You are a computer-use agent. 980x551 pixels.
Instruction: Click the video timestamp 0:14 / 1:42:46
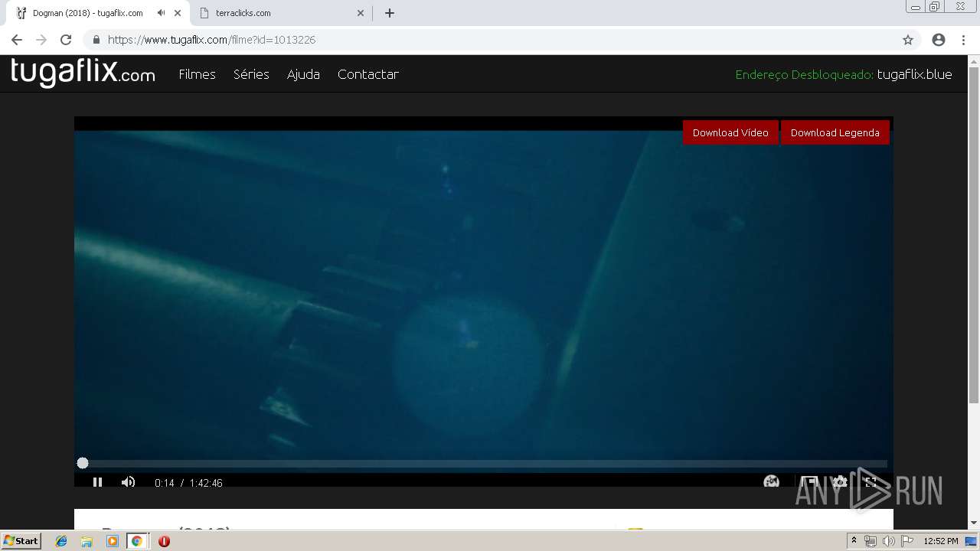(x=188, y=483)
